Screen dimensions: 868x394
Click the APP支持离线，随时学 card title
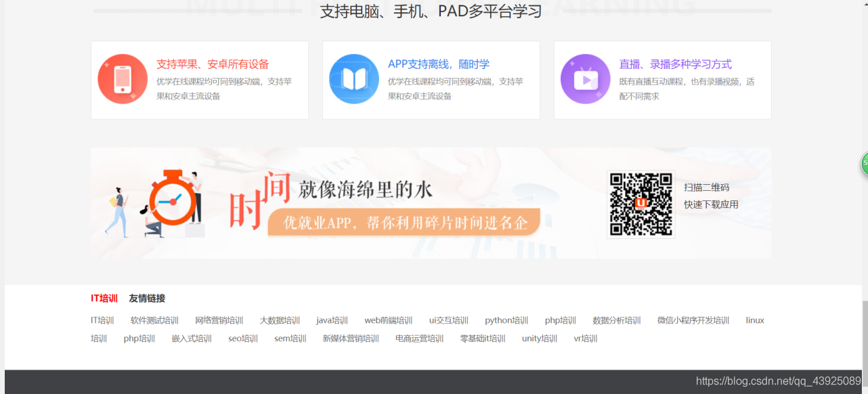click(439, 64)
